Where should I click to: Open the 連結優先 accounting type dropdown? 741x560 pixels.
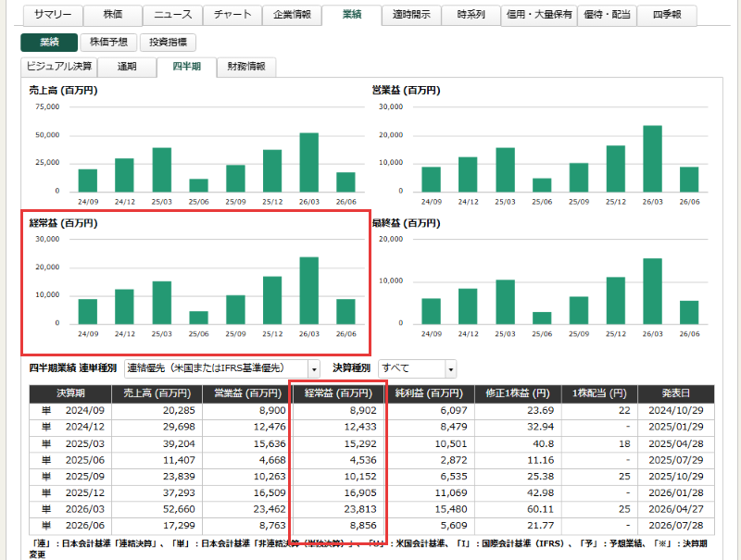coord(222,368)
